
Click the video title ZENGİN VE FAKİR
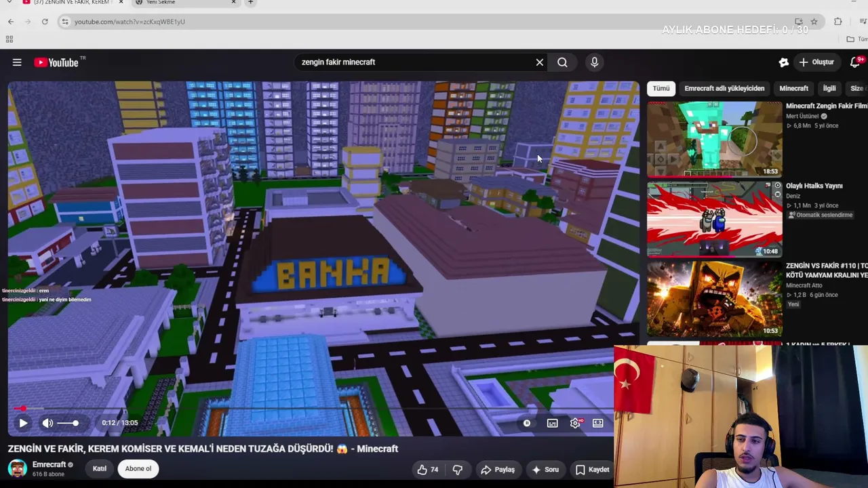(203, 449)
